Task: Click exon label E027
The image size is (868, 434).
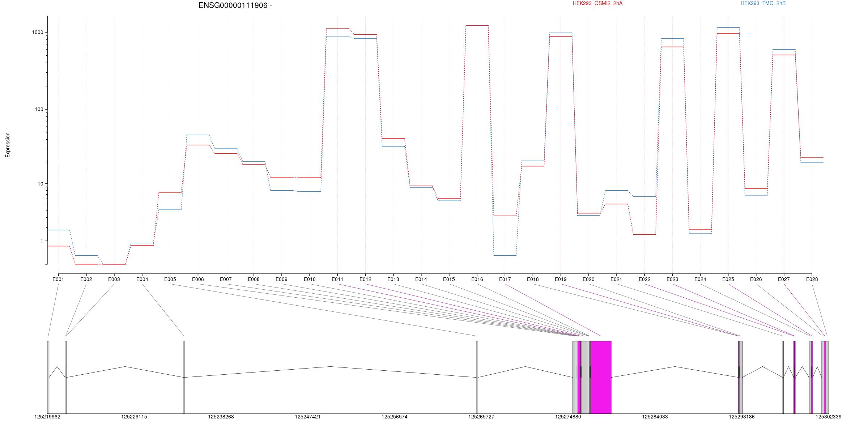Action: pyautogui.click(x=784, y=279)
